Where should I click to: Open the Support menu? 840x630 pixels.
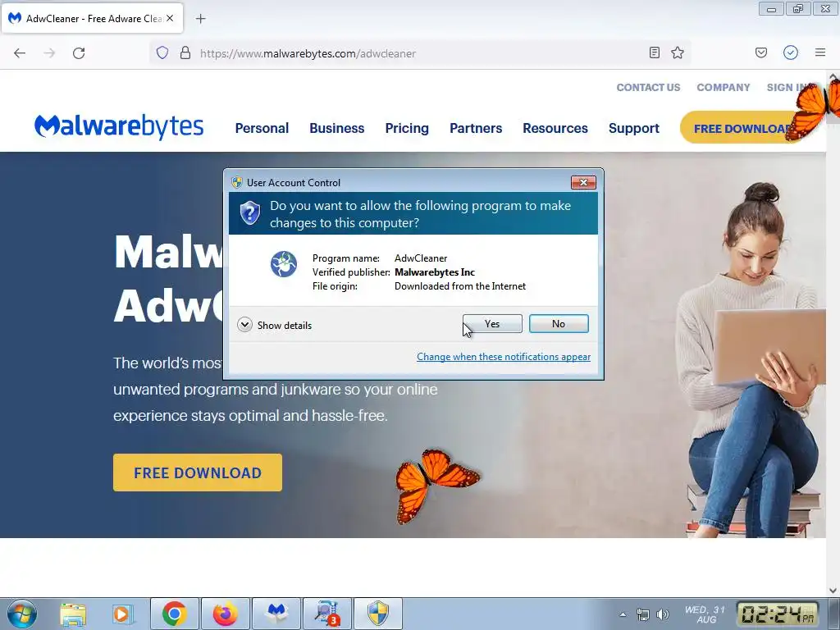click(x=634, y=129)
